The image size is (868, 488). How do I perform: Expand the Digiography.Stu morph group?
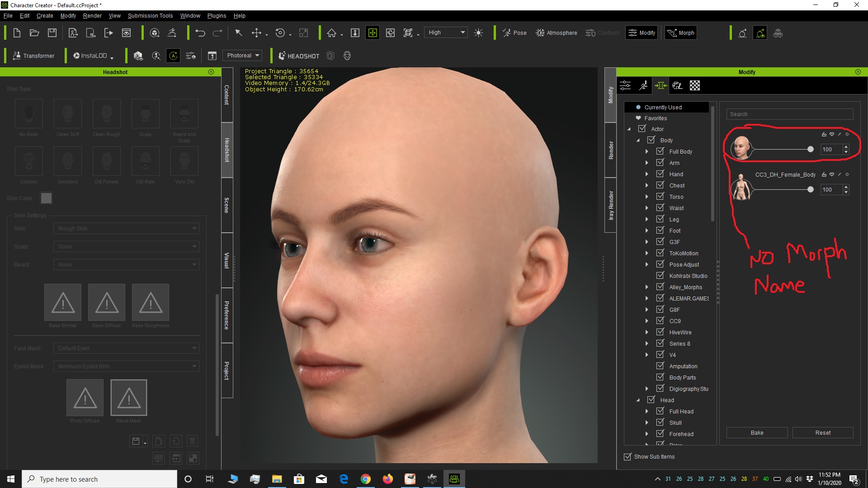pos(647,389)
